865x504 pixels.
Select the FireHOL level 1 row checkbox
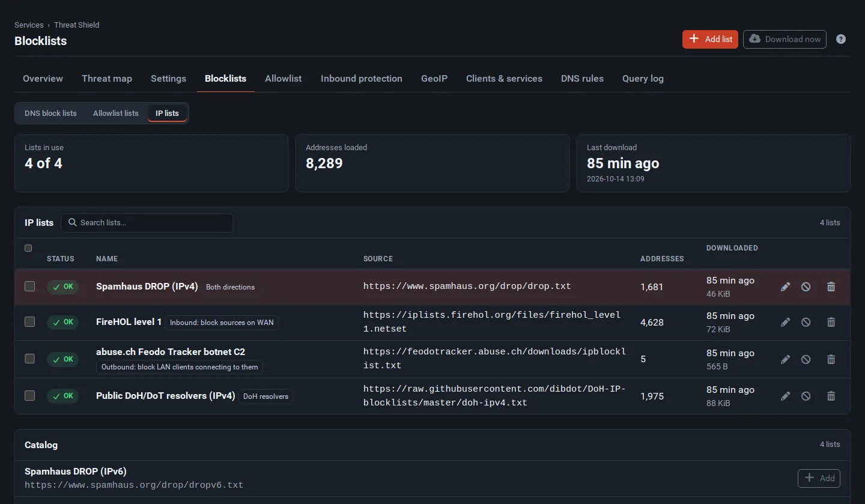29,322
